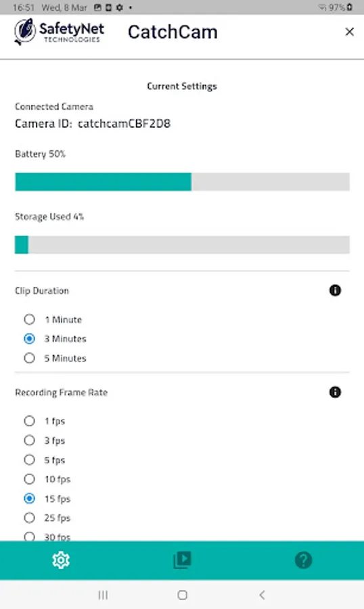364x609 pixels.
Task: Tap the SafetyNet Technologies logo
Action: pyautogui.click(x=59, y=32)
